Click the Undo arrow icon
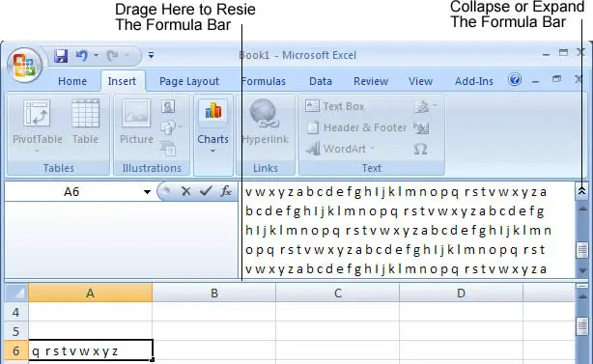The image size is (593, 364). click(x=81, y=56)
